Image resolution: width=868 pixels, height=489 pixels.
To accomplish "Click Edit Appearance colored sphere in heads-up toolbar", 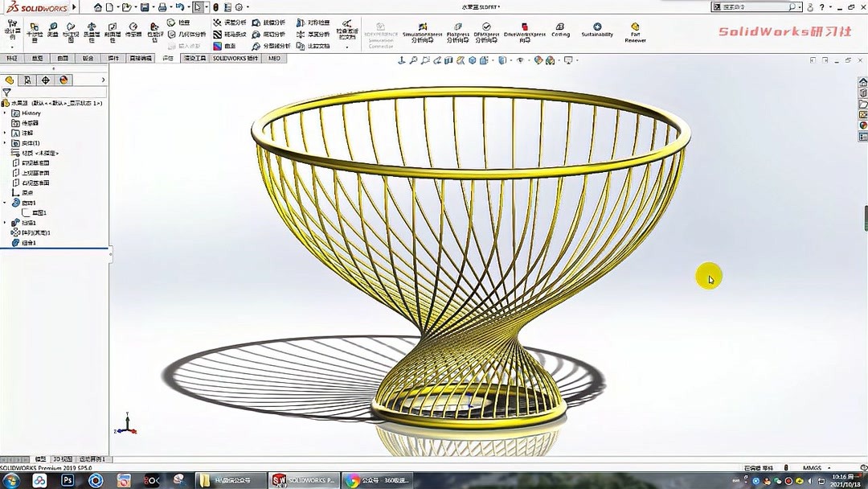I will 538,59.
